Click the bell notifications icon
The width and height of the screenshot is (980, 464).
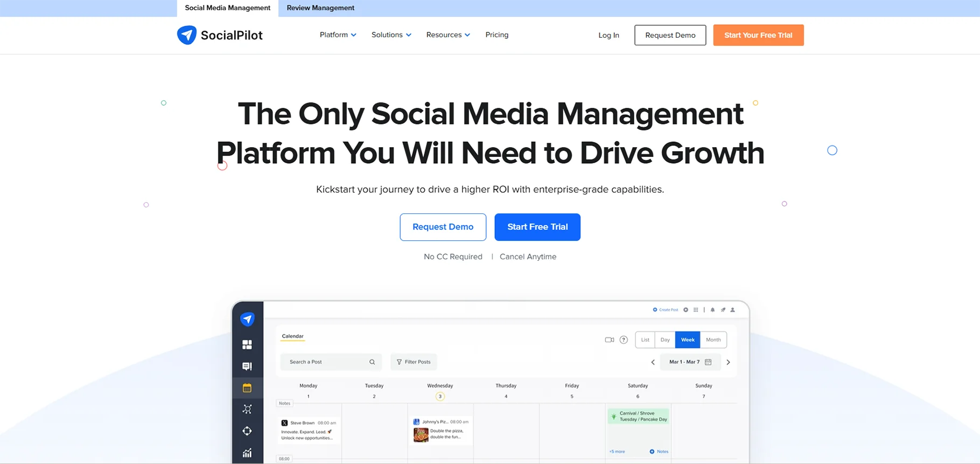(x=713, y=310)
